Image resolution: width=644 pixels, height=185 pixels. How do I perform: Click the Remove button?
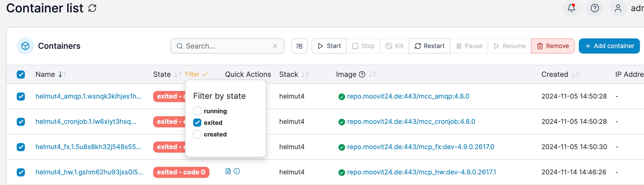click(553, 46)
